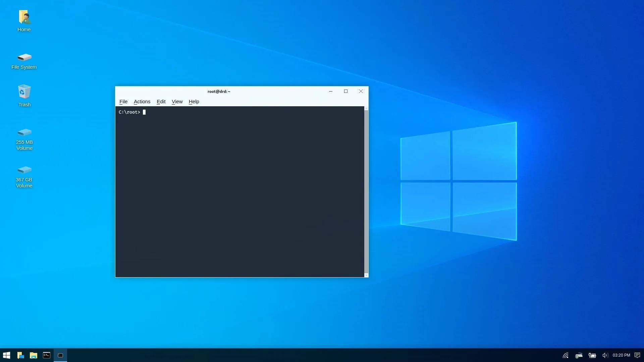Image resolution: width=644 pixels, height=362 pixels.
Task: Open the Help menu in terminal
Action: point(194,102)
